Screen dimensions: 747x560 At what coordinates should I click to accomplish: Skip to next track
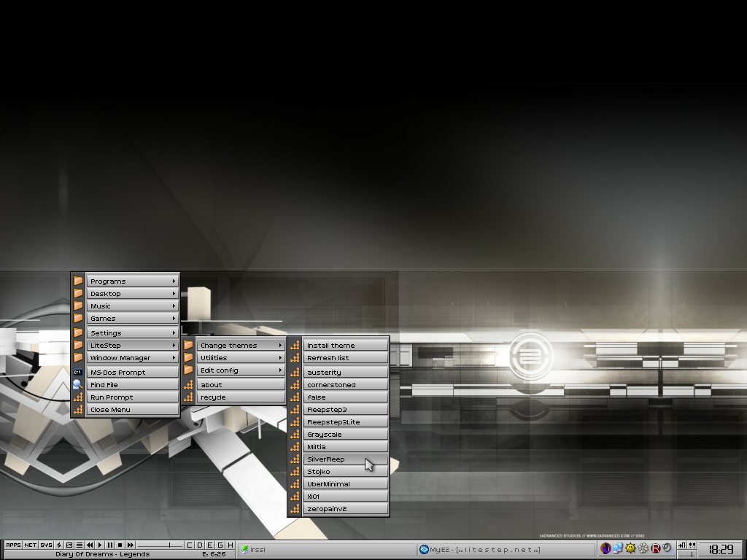point(131,545)
